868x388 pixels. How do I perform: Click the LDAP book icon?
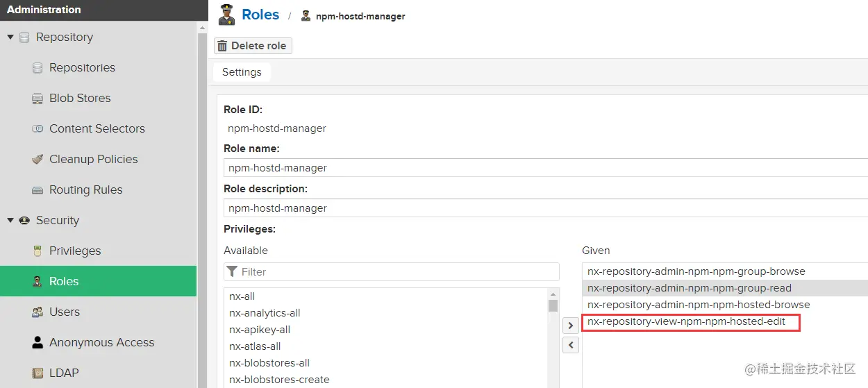[37, 373]
